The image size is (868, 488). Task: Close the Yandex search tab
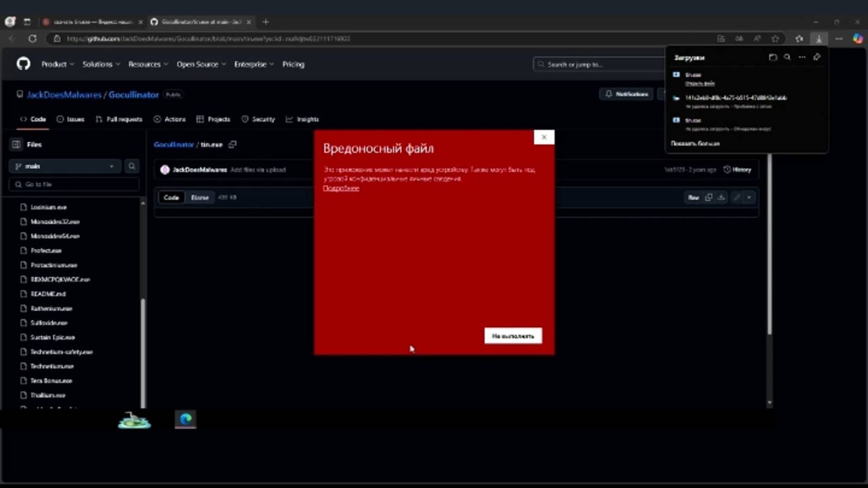tap(140, 22)
